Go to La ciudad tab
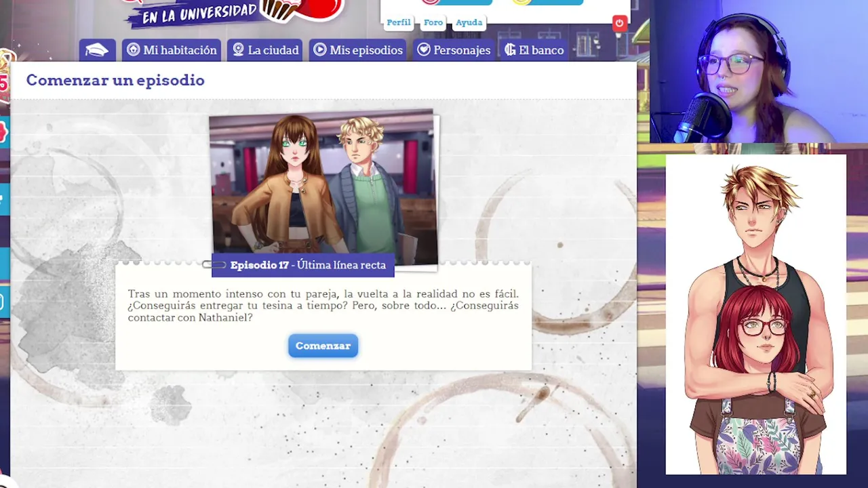Screen dimensions: 868x488 [x=265, y=50]
